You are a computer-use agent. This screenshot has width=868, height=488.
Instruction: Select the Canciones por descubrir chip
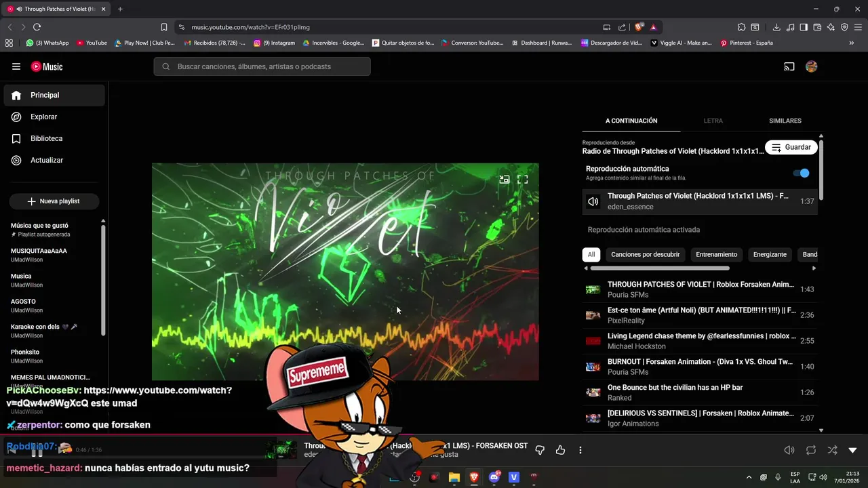(x=646, y=255)
